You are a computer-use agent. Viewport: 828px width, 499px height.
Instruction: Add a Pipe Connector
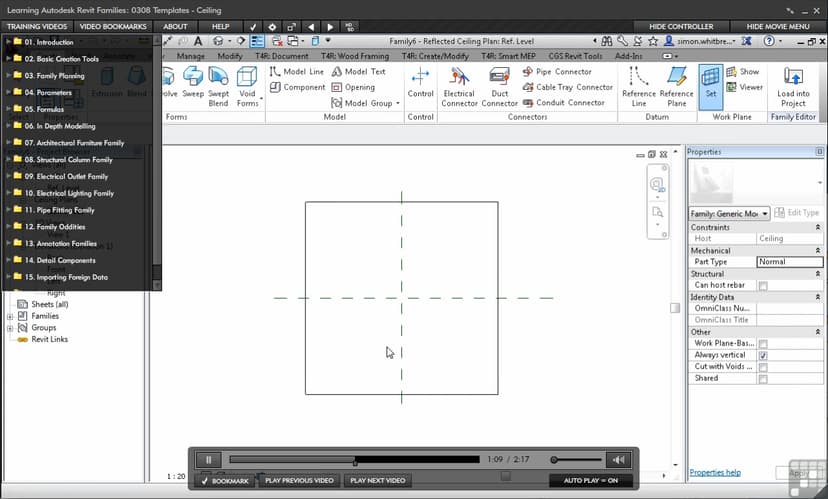557,71
